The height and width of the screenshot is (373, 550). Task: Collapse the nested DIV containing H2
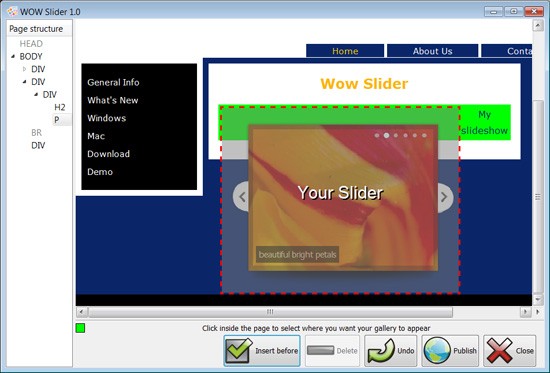point(36,94)
